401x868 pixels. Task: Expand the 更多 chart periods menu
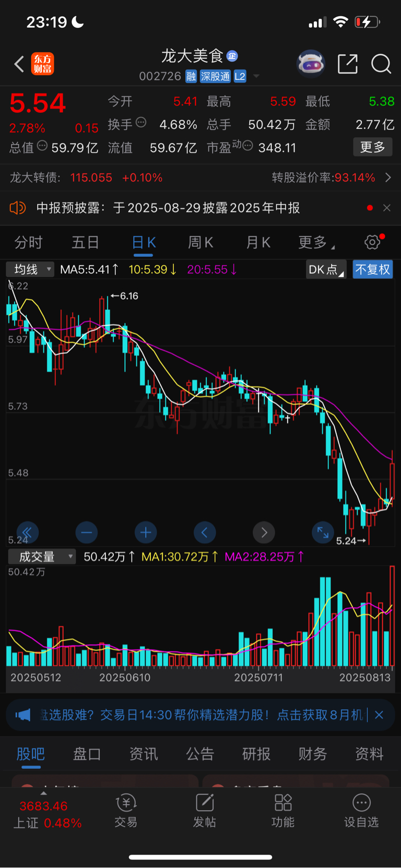[316, 243]
